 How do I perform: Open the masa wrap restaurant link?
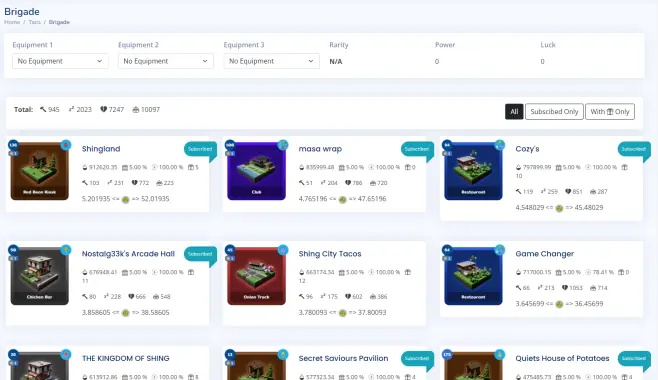coord(320,149)
